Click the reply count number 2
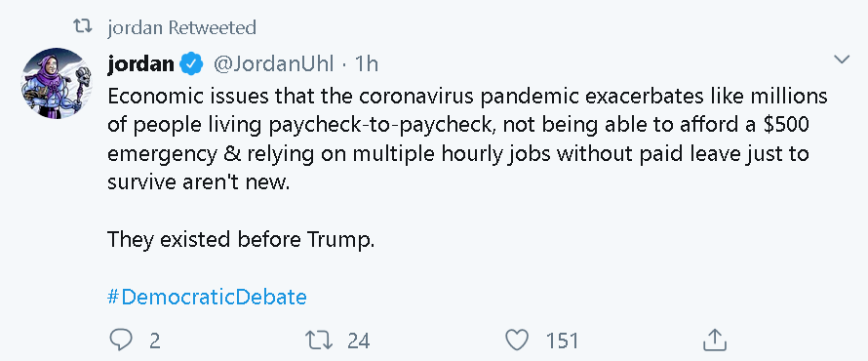The height and width of the screenshot is (361, 868). (155, 341)
